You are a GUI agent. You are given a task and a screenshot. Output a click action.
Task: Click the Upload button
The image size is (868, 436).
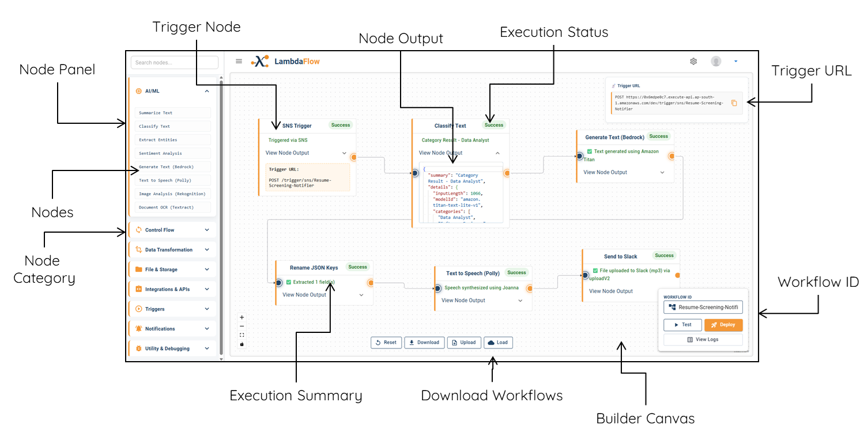pos(464,343)
